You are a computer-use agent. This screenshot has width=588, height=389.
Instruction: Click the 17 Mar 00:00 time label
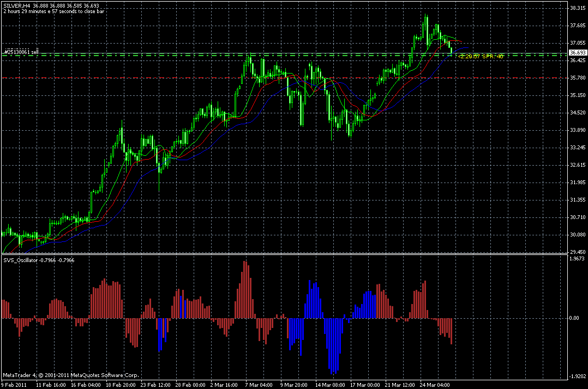point(365,385)
